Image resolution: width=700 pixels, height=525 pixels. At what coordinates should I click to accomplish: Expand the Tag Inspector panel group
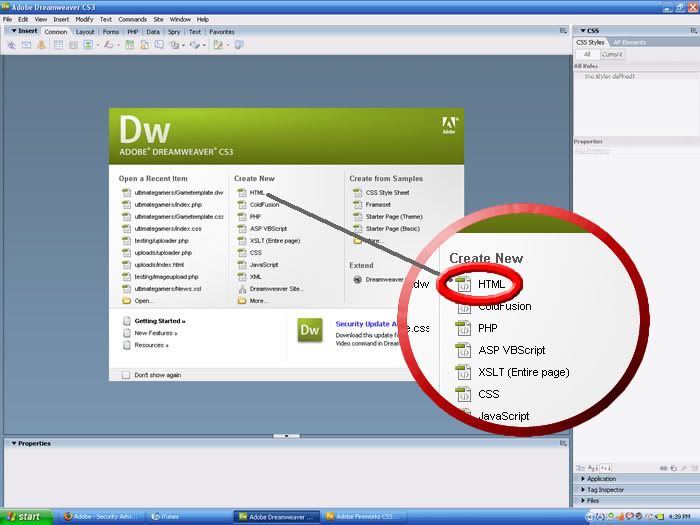(583, 490)
